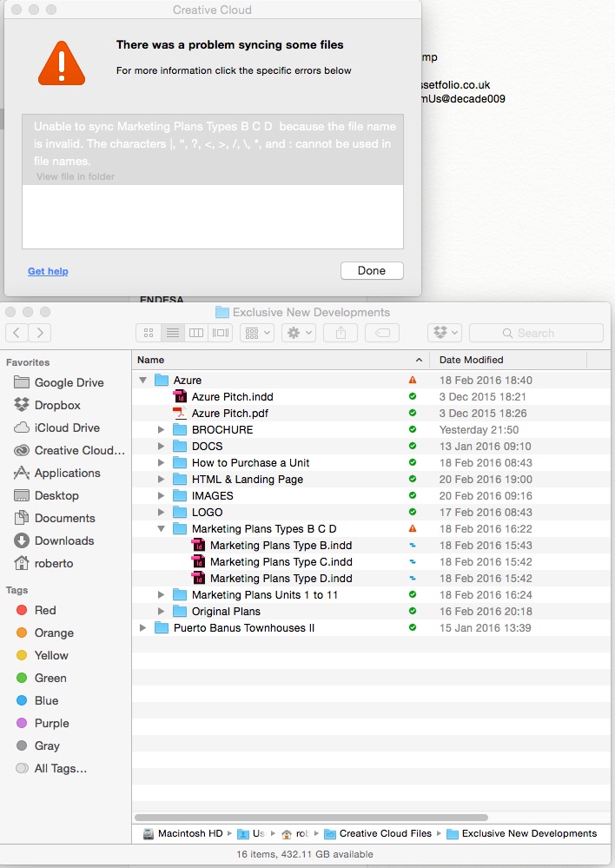Image resolution: width=615 pixels, height=868 pixels.
Task: Switch Finder to list view
Action: point(173,333)
